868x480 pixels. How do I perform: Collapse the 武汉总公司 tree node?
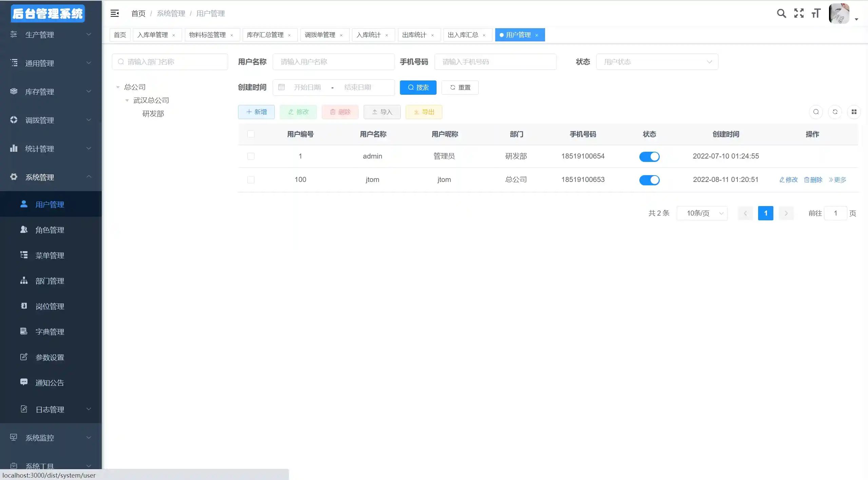tap(127, 100)
